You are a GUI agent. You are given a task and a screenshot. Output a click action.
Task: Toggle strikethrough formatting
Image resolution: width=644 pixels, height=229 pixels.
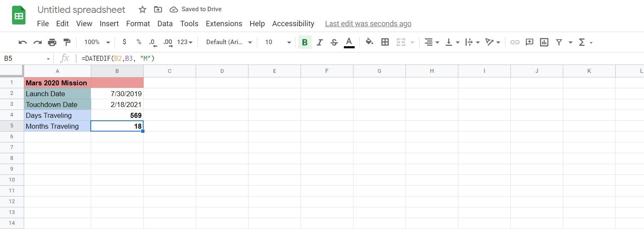(334, 42)
